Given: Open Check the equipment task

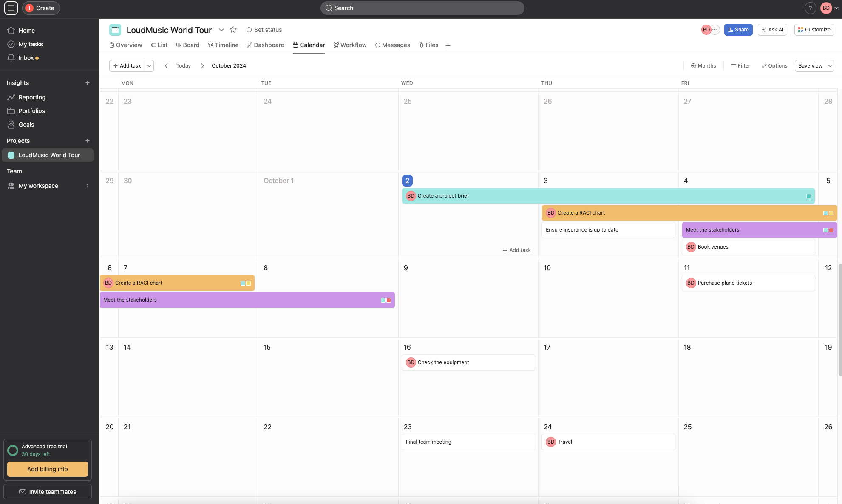Looking at the screenshot, I should tap(468, 362).
